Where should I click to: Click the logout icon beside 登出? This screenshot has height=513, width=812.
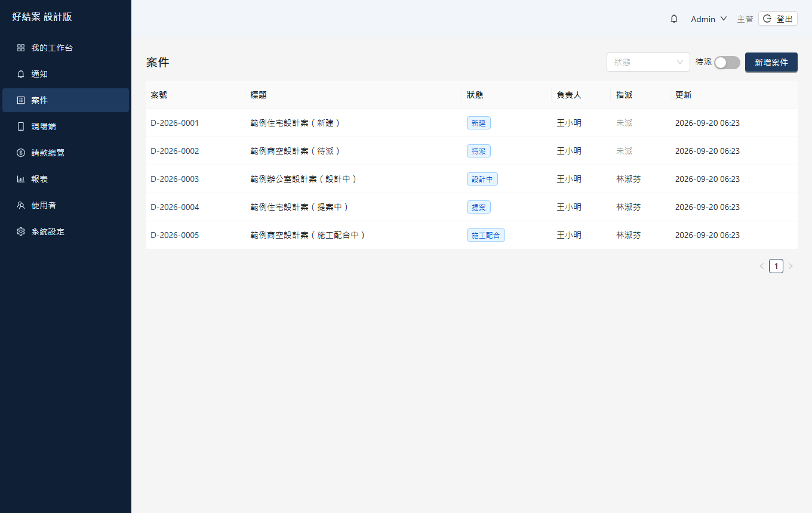[767, 19]
